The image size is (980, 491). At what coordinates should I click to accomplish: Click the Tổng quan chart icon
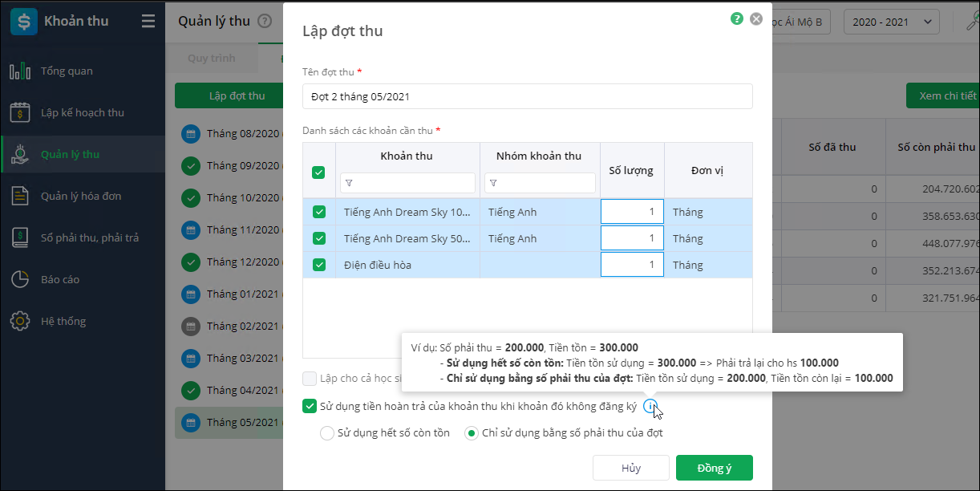pyautogui.click(x=20, y=71)
